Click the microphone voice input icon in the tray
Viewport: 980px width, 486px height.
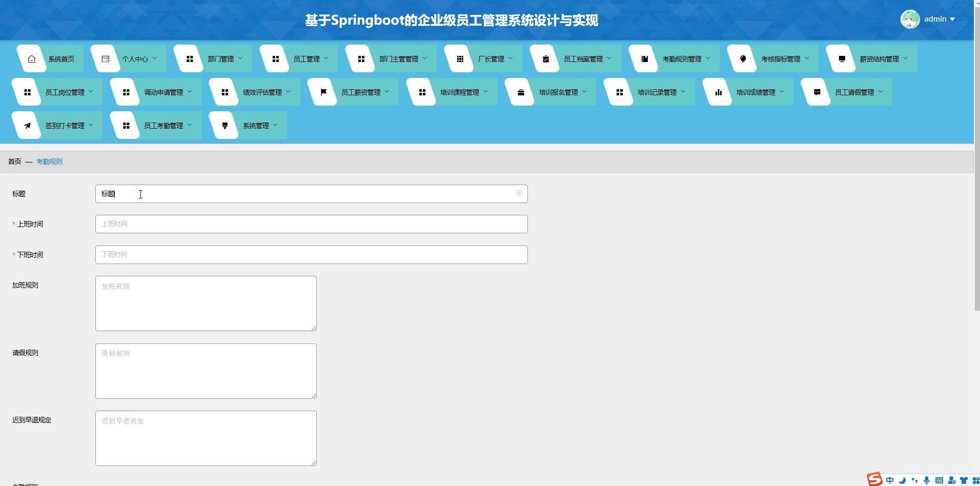click(927, 480)
